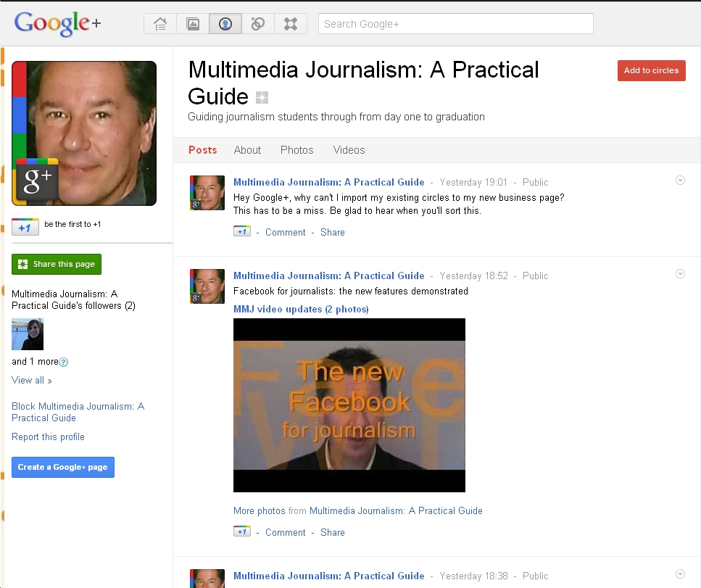Screen dimensions: 701x588
Task: Select the Profile toolbar icon
Action: (x=225, y=24)
